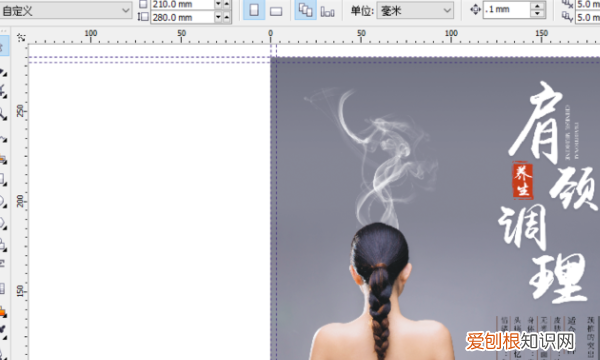Select the Ellipse tool in the toolbox
The width and height of the screenshot is (600, 360).
3,201
